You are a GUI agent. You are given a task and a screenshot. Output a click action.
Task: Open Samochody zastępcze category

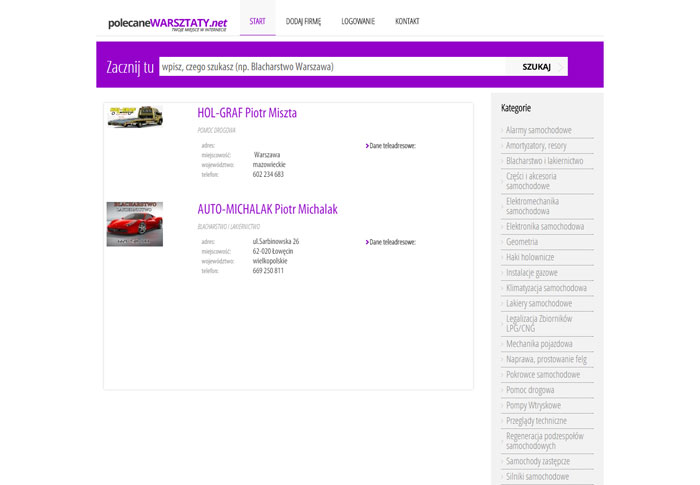point(538,461)
